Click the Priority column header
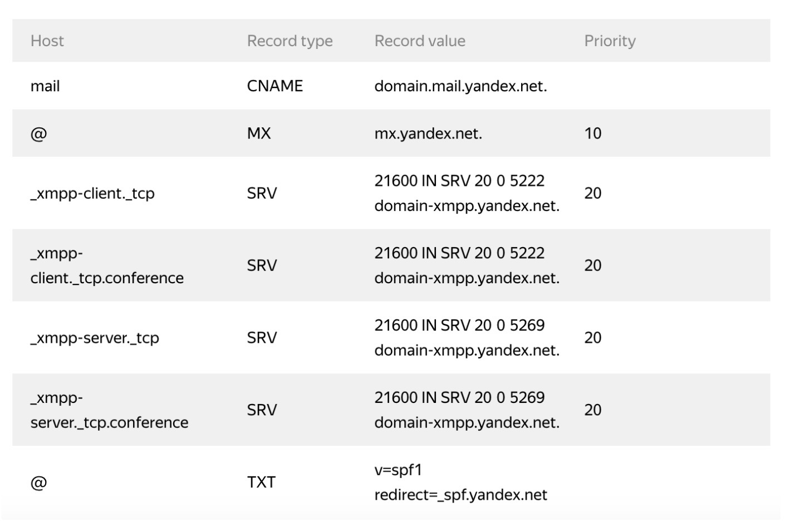The image size is (785, 532). pyautogui.click(x=610, y=41)
